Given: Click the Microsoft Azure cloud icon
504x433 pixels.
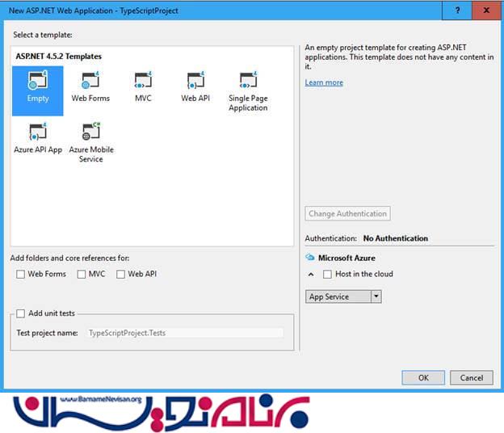Looking at the screenshot, I should (309, 258).
